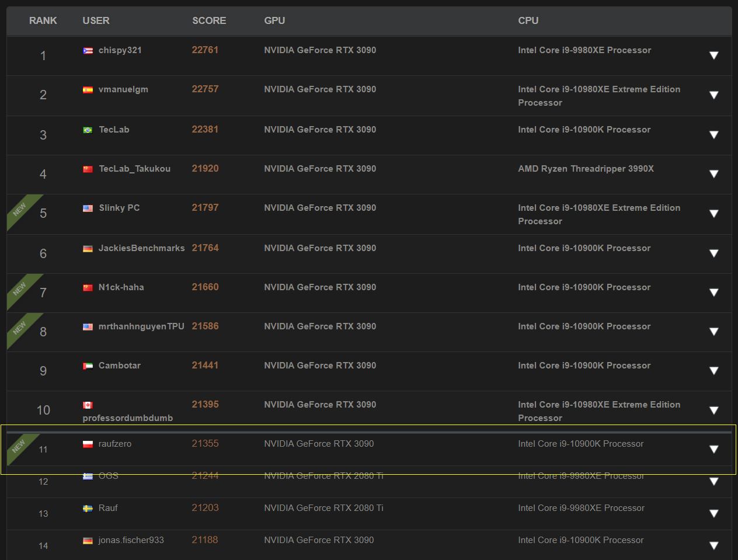Click the China flag beside TecLab_Takukou
Screen dimensions: 738x560
click(x=88, y=169)
